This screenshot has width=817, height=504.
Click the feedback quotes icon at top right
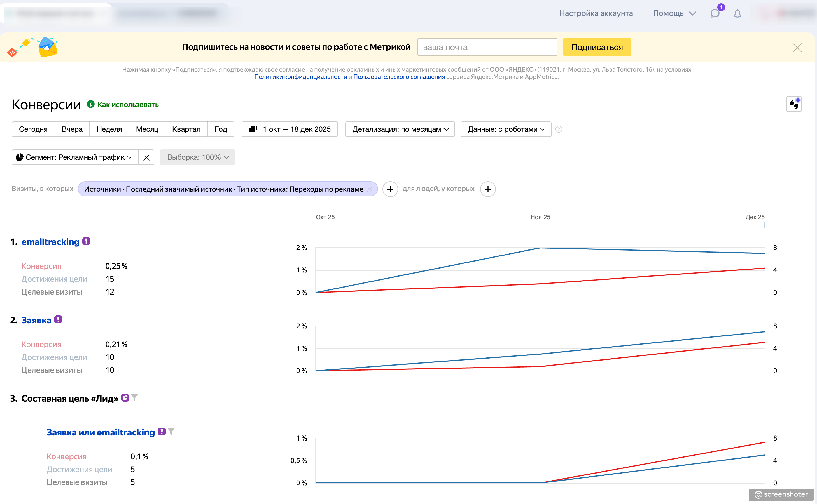[x=794, y=104]
